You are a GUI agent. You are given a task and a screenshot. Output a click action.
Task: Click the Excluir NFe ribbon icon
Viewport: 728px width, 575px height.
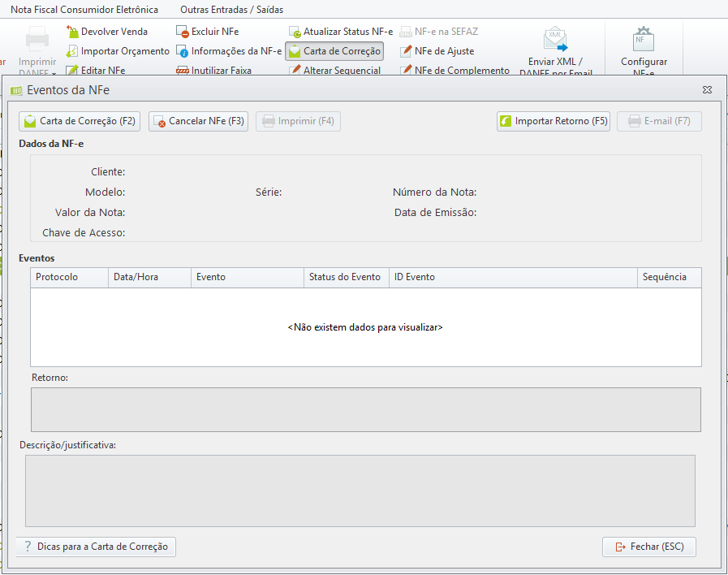(183, 32)
